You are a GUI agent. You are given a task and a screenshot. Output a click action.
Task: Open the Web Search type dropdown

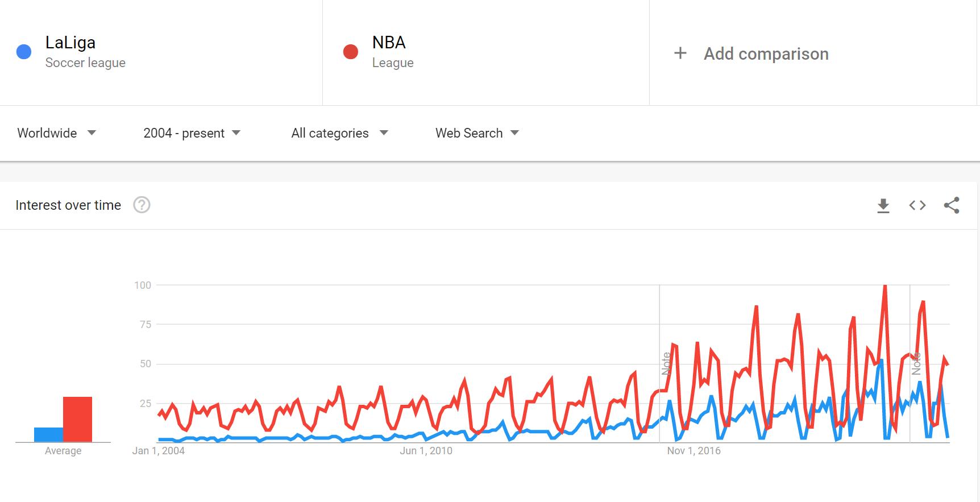(x=476, y=133)
